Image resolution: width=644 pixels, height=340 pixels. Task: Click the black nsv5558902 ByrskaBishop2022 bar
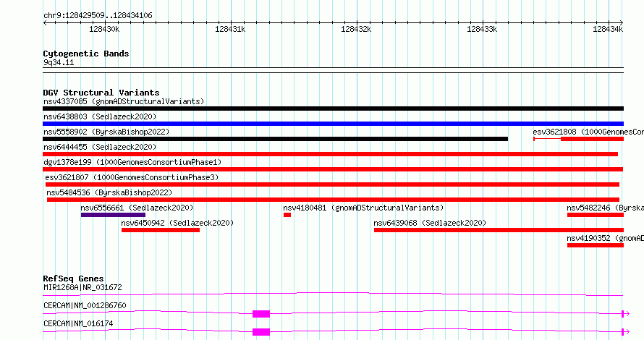click(x=275, y=139)
